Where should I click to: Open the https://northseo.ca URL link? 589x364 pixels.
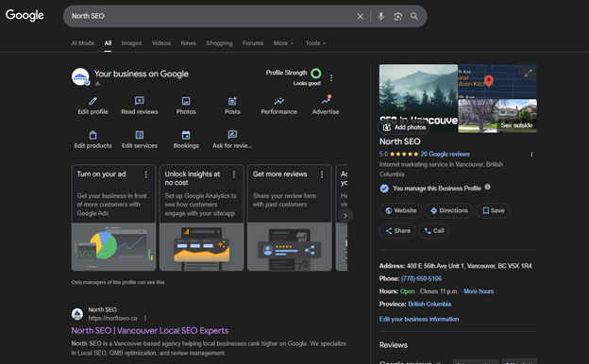[112, 318]
